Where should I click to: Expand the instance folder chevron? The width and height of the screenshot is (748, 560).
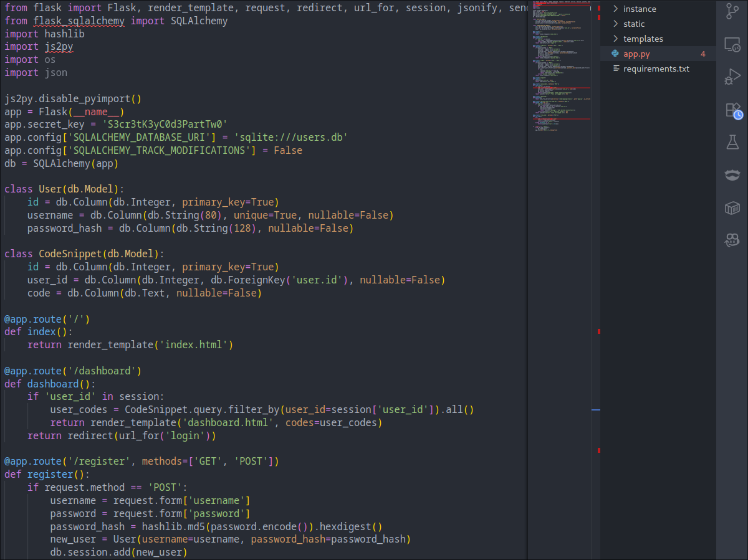[615, 9]
